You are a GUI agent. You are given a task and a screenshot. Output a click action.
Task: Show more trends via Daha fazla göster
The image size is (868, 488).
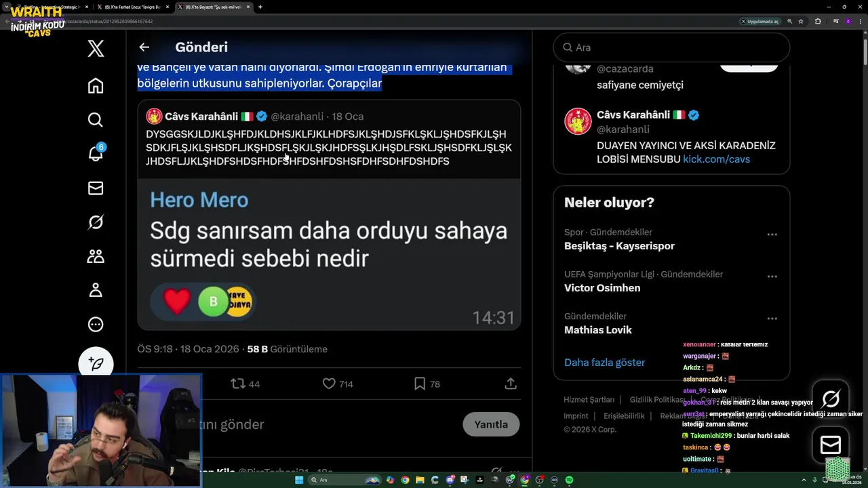click(604, 363)
